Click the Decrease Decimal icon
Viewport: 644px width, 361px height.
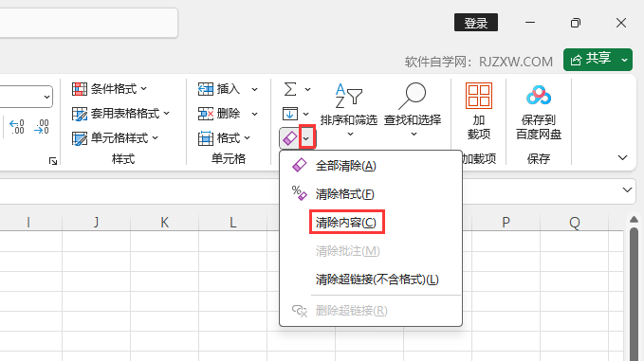42,126
